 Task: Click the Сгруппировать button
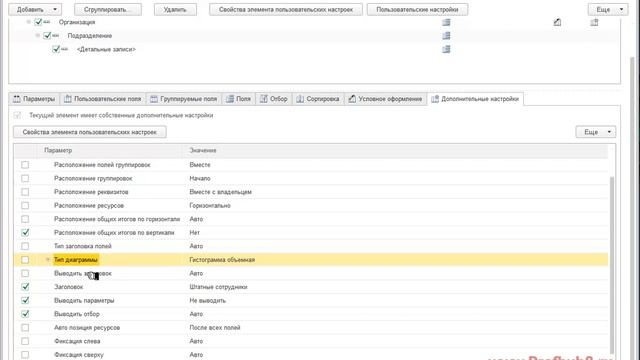[x=108, y=9]
